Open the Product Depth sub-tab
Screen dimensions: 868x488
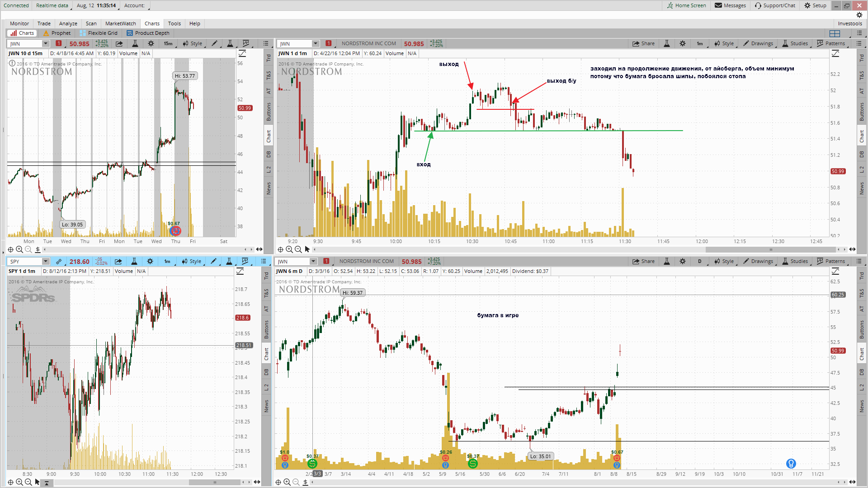[148, 33]
